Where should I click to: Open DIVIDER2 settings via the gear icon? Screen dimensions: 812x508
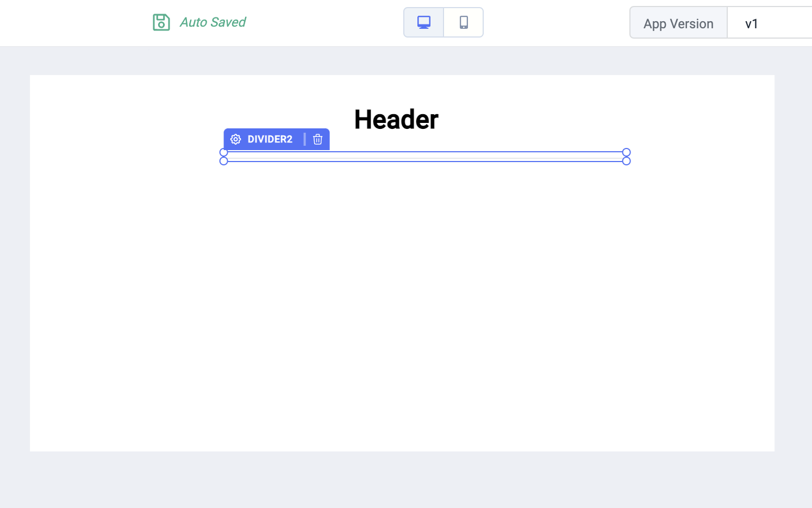pos(235,139)
